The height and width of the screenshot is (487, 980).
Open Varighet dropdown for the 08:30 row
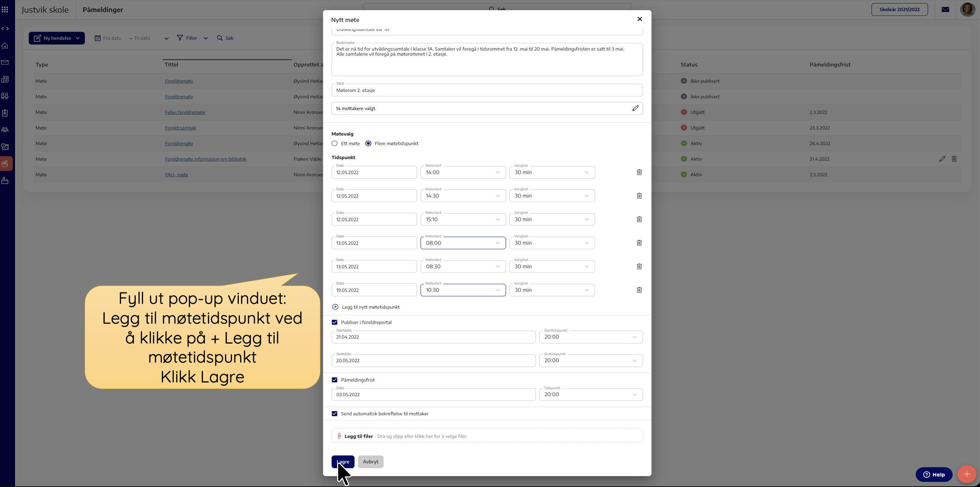pyautogui.click(x=552, y=266)
